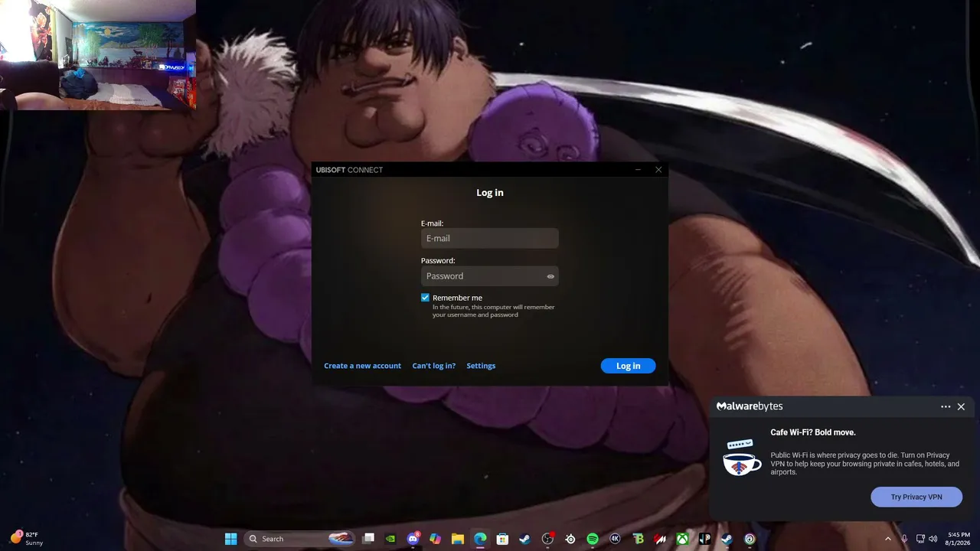Screen dimensions: 980x551
Task: Open the black P taskbar icon
Action: click(x=704, y=539)
